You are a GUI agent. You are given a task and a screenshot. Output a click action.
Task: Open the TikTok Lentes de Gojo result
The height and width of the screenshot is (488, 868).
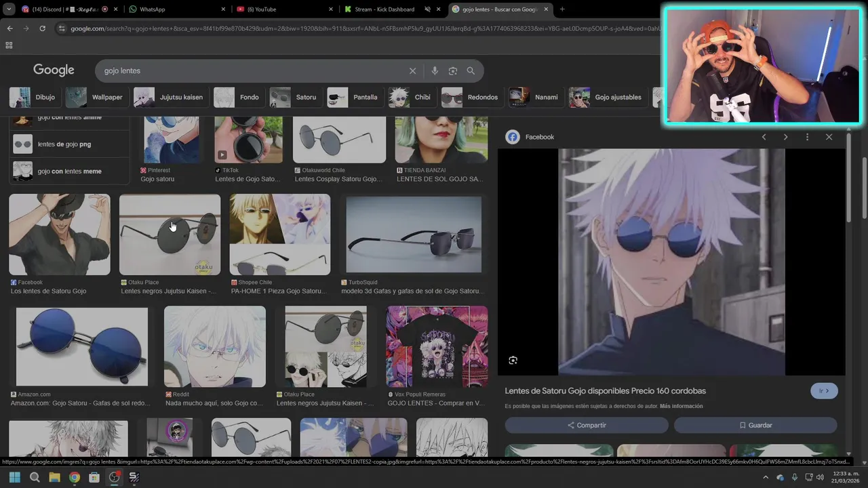(x=248, y=179)
